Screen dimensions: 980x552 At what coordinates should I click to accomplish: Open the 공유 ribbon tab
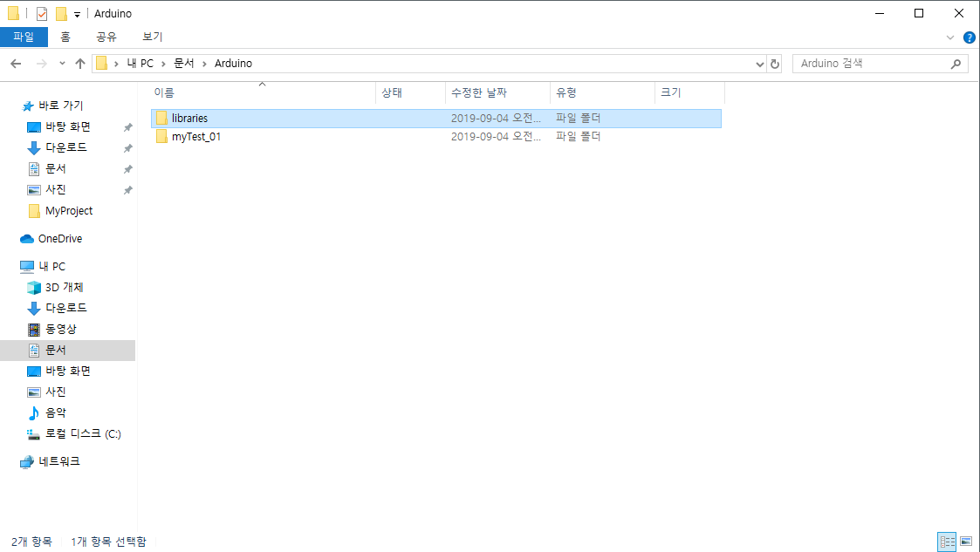106,37
